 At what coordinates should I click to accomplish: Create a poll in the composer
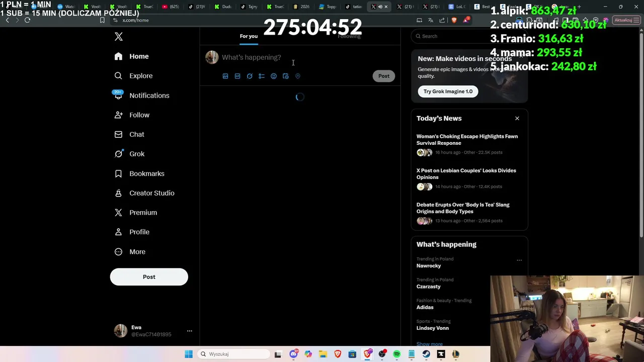[x=262, y=76]
